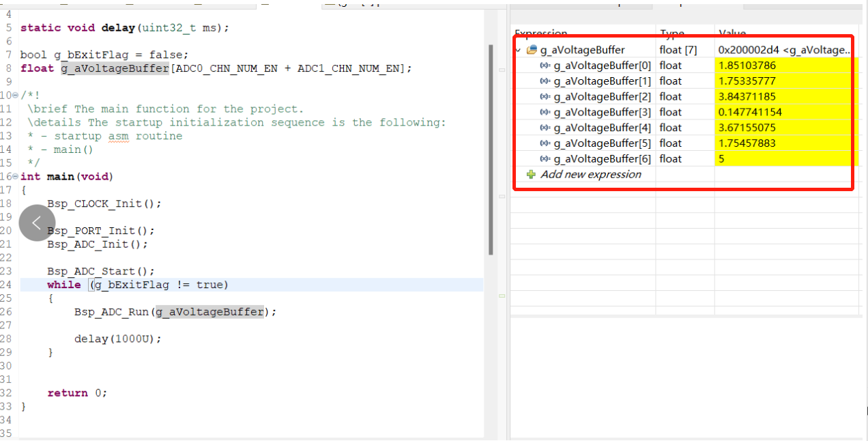Click the Bsp_ADC_Run call on line 26
The height and width of the screenshot is (441, 868).
pos(113,312)
